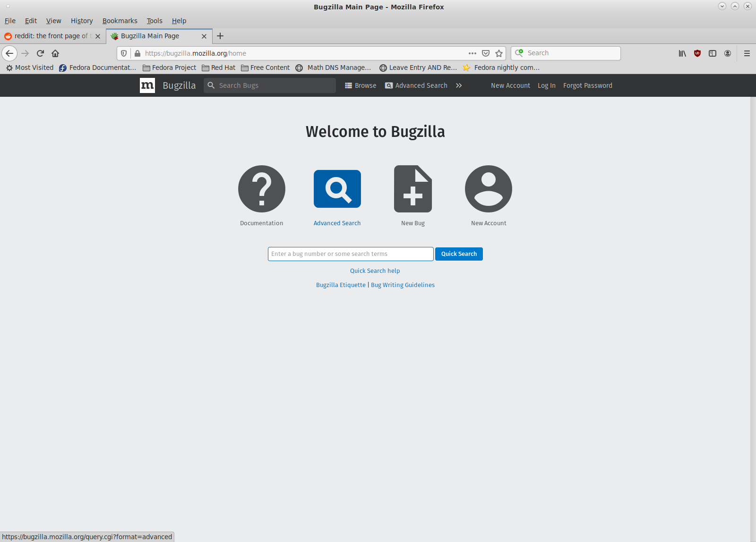Close the reddit tab
Image resolution: width=756 pixels, height=542 pixels.
(98, 36)
